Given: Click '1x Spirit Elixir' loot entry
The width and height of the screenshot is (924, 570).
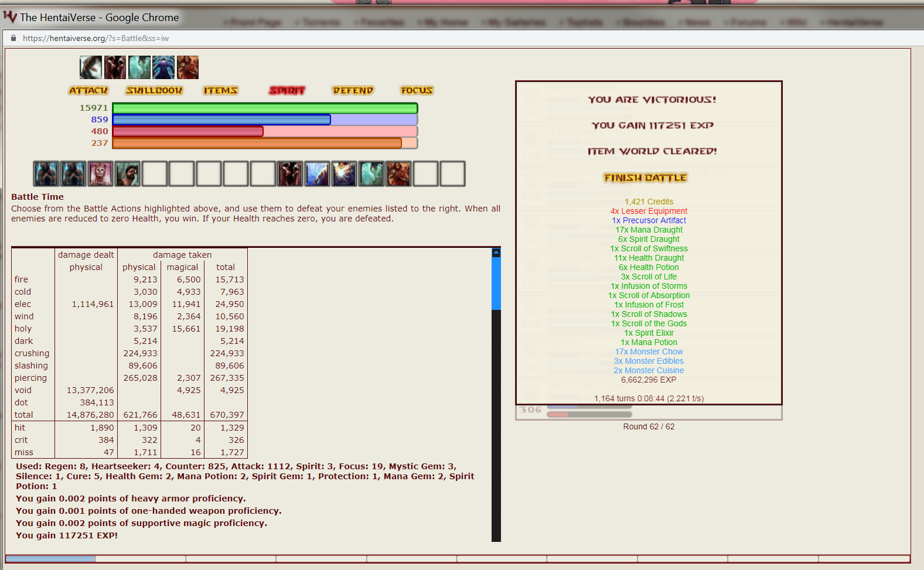Looking at the screenshot, I should pos(649,333).
